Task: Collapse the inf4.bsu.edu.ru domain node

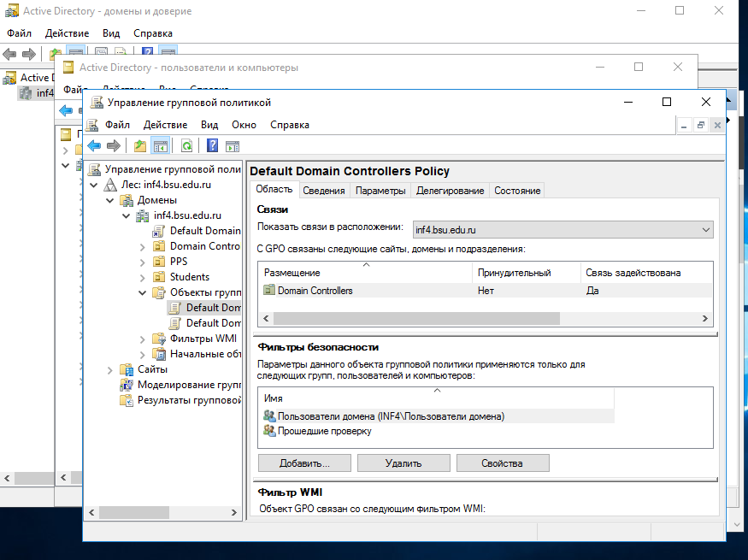Action: [x=127, y=216]
